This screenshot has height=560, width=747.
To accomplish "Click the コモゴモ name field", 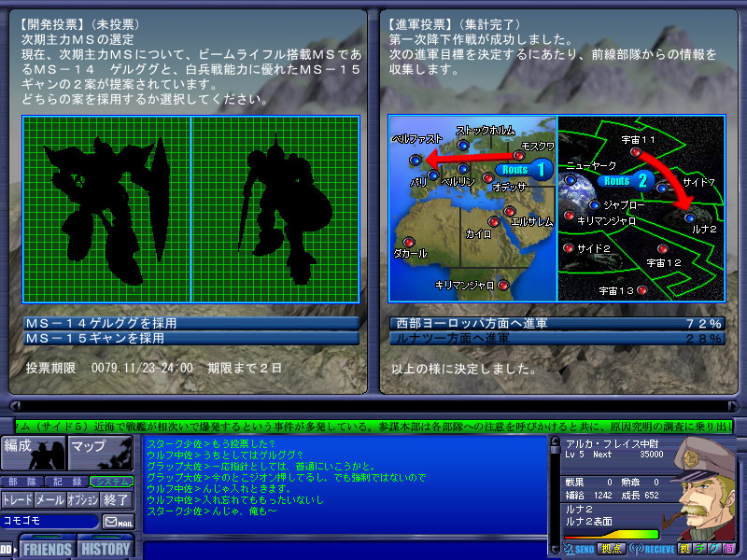I will [x=49, y=521].
